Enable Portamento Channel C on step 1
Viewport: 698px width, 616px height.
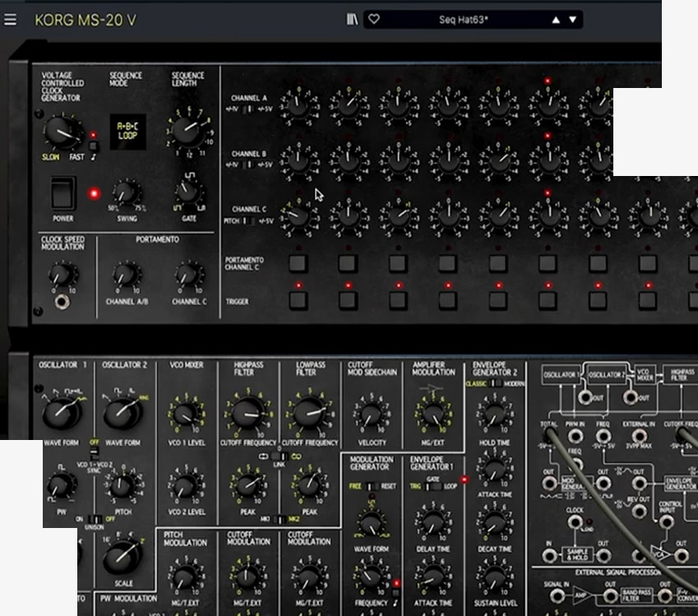(298, 263)
